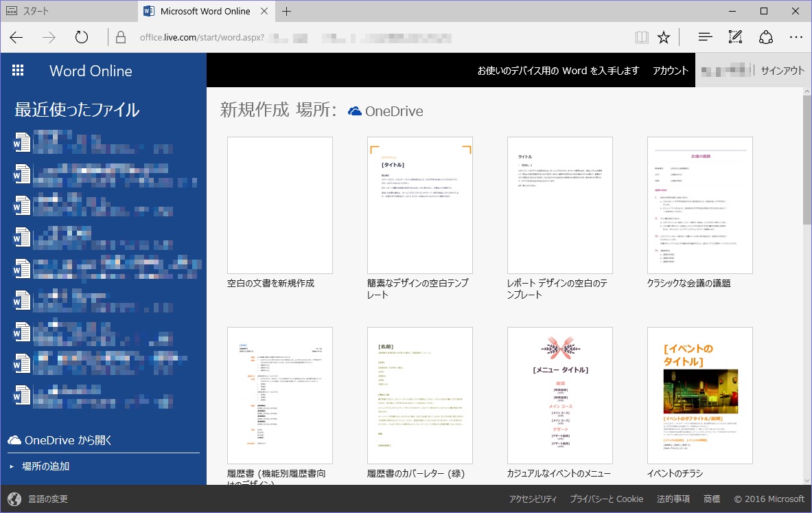Open the app launcher grid icon
Image resolution: width=812 pixels, height=513 pixels.
[x=18, y=71]
